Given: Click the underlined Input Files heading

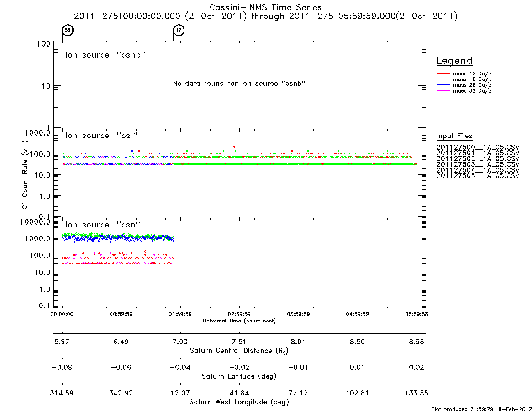Looking at the screenshot, I should tap(454, 136).
